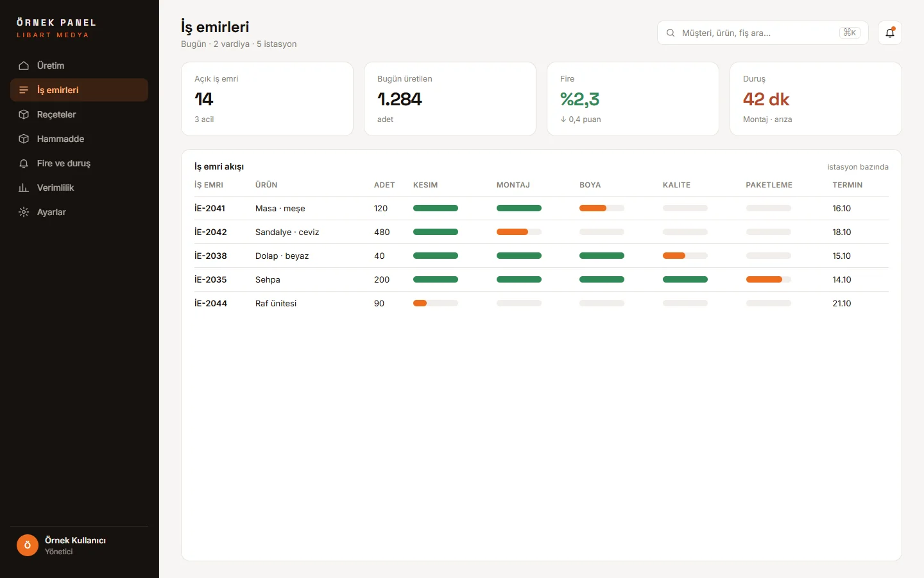The image size is (924, 578).
Task: Click the TERMİN column header
Action: click(x=848, y=185)
